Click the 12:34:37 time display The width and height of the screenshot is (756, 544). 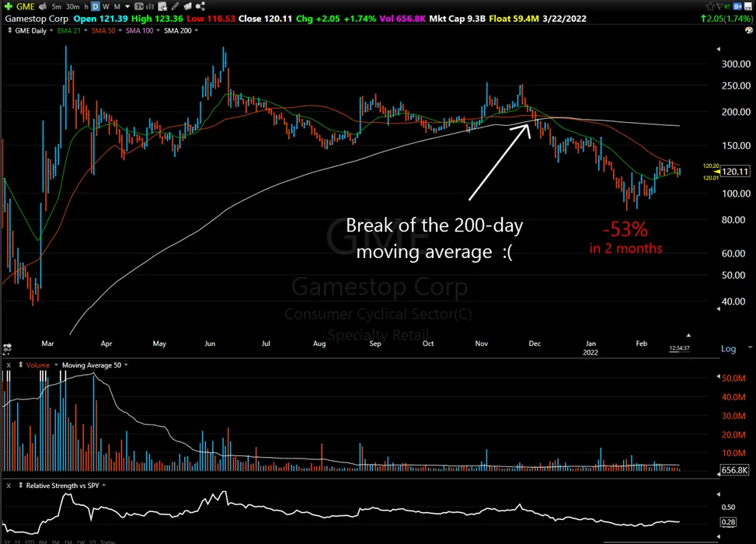[x=679, y=348]
